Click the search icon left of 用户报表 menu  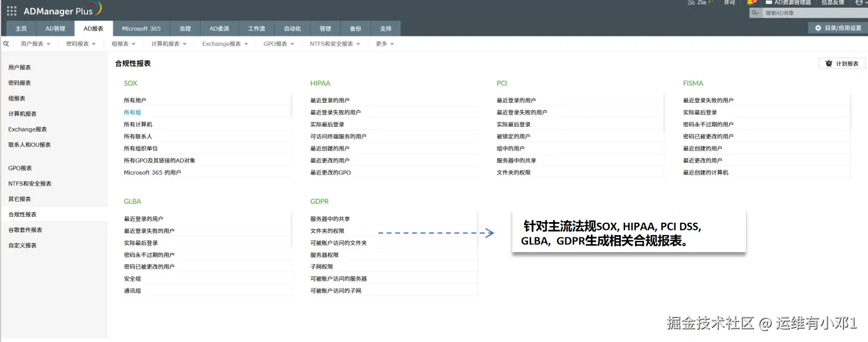(x=6, y=43)
